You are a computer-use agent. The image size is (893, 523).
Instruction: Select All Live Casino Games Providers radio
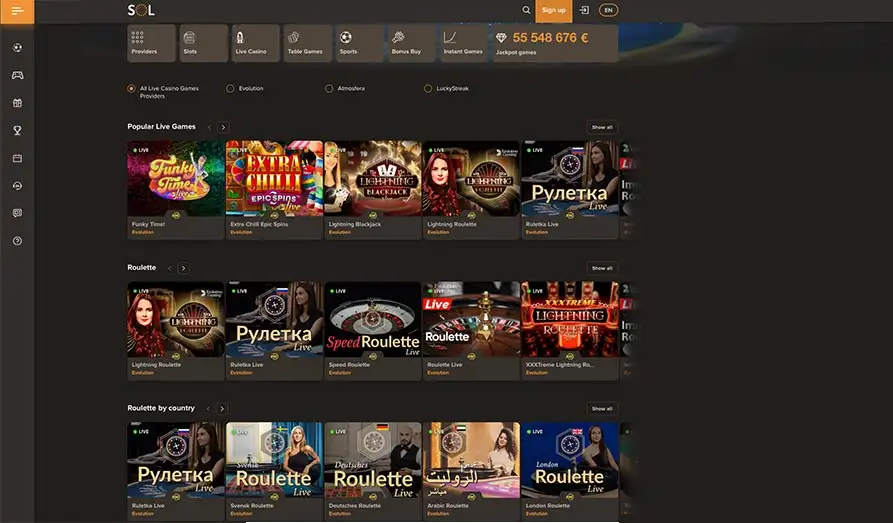[131, 88]
